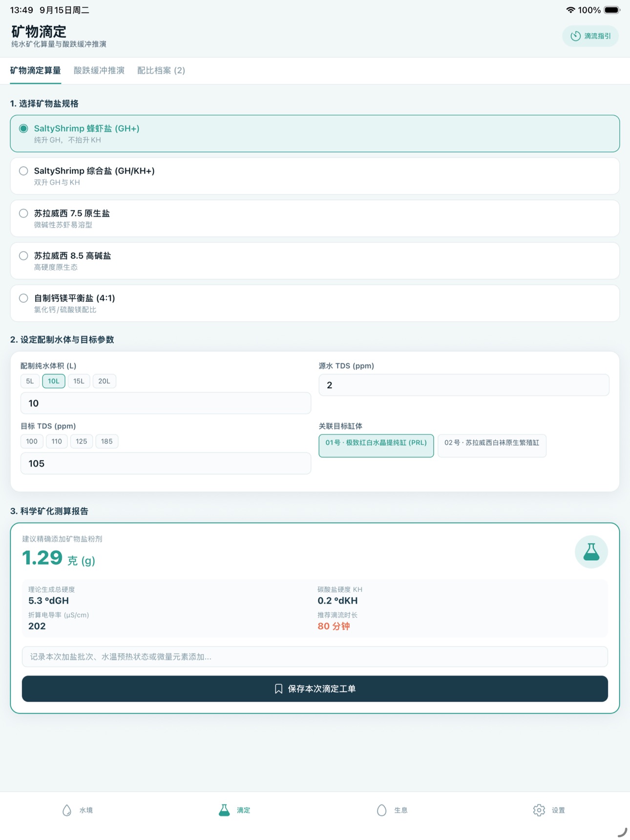Open the 滴流指引 drip guide button
Viewport: 630px width, 840px height.
[590, 36]
